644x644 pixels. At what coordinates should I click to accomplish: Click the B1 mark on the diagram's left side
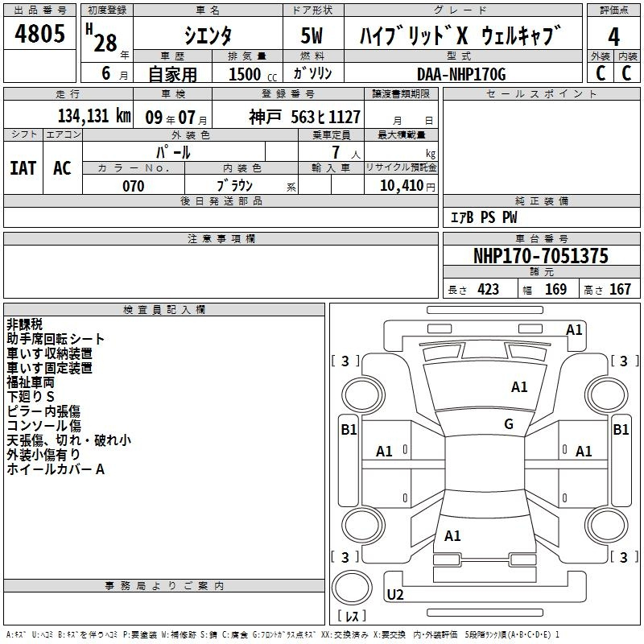click(x=349, y=430)
